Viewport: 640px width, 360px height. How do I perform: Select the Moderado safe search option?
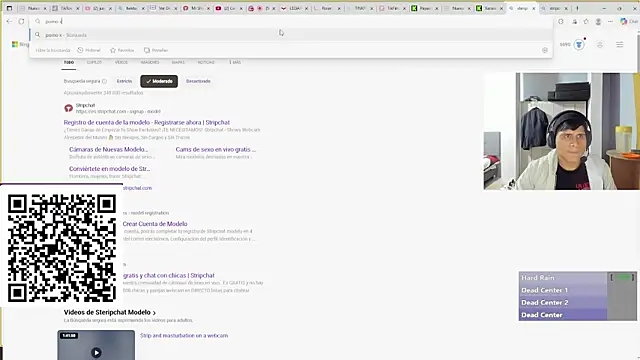(159, 81)
